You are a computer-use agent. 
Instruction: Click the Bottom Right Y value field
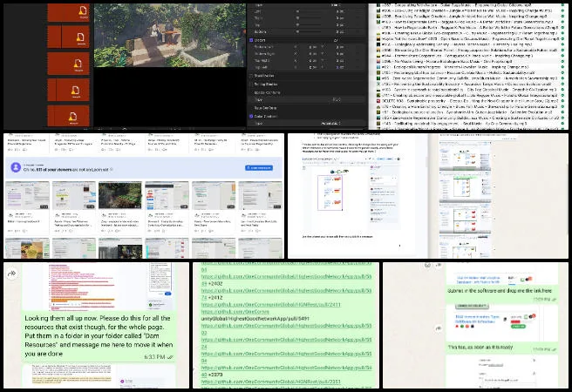coord(340,54)
